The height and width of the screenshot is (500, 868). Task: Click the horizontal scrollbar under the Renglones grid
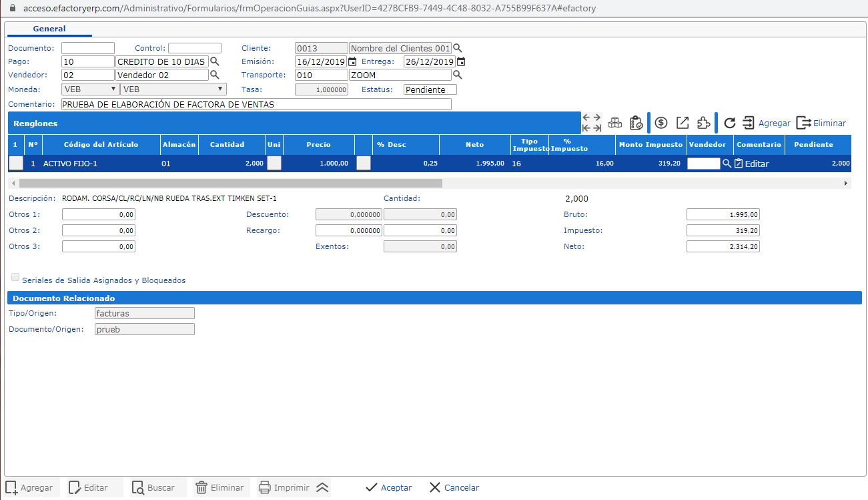[x=230, y=183]
